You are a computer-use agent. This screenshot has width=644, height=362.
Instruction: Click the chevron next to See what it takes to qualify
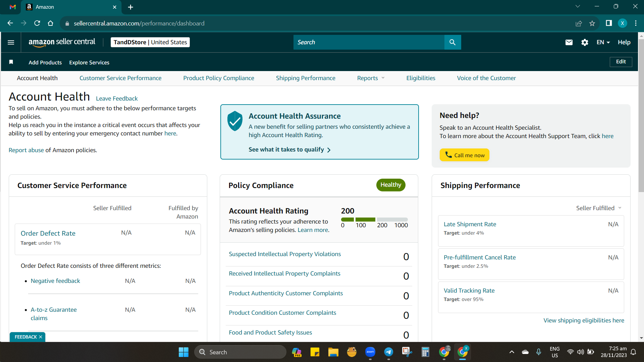tap(329, 150)
